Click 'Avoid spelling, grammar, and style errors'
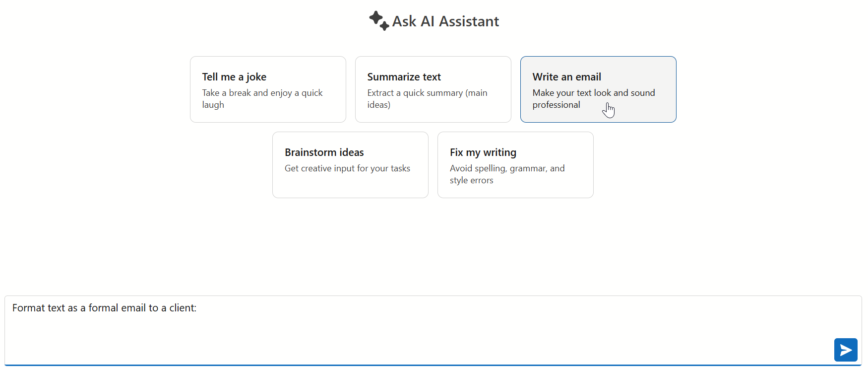Screen dimensions: 868x370 click(x=507, y=174)
